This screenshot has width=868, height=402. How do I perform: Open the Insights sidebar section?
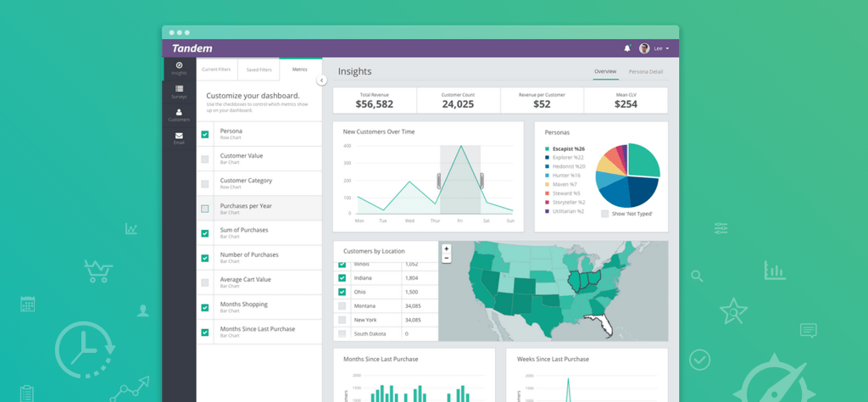(x=179, y=69)
